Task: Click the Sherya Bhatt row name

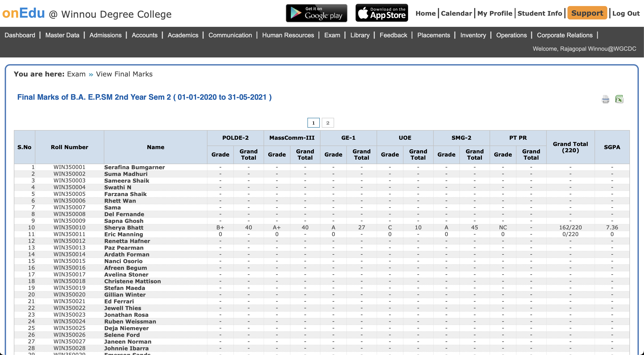Action: click(124, 228)
